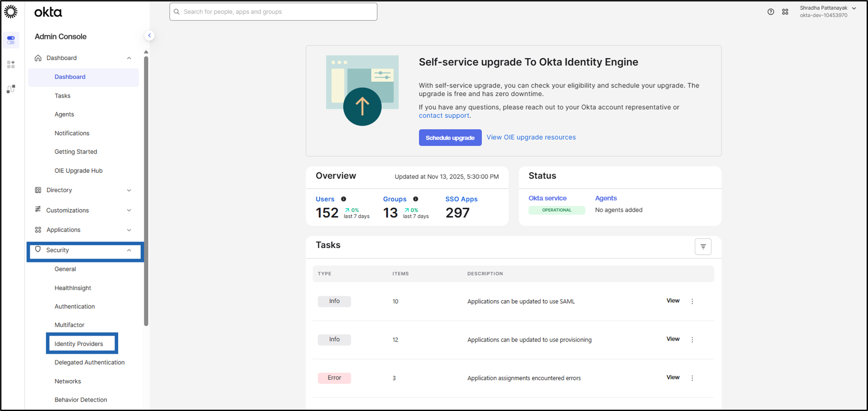Open the SSO Apps overview link
868x411 pixels.
(x=461, y=199)
